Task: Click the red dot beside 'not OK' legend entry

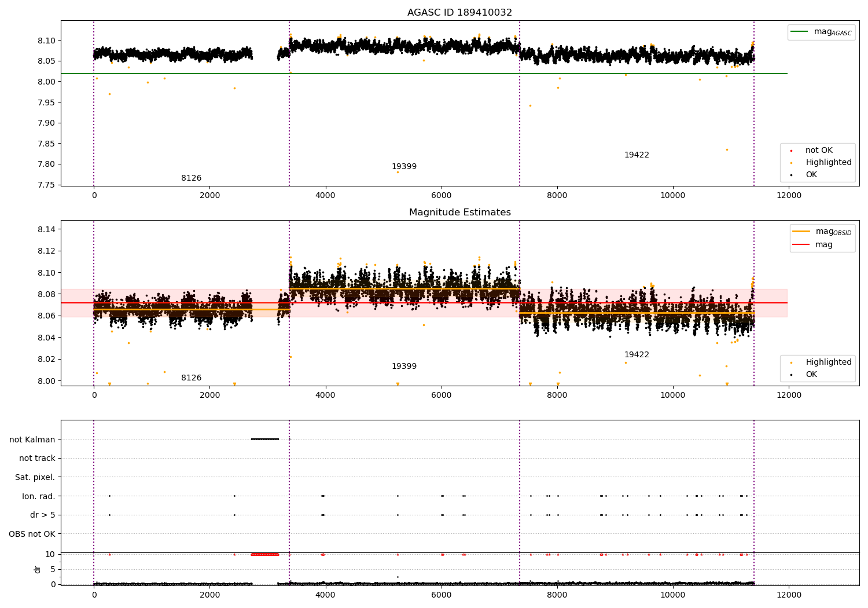Action: click(x=791, y=151)
